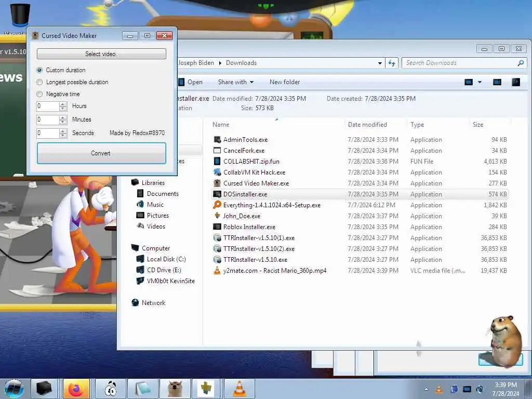Select Local Disk (C:) in navigation pane

coord(166,259)
